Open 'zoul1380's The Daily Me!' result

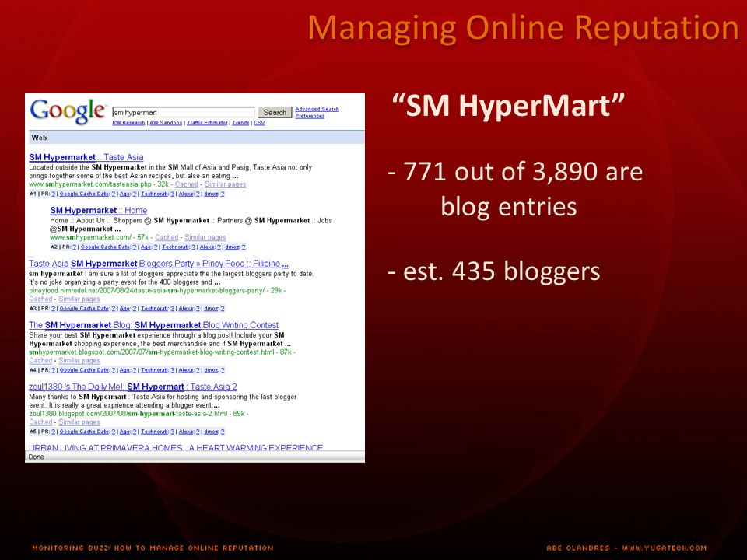tap(133, 387)
